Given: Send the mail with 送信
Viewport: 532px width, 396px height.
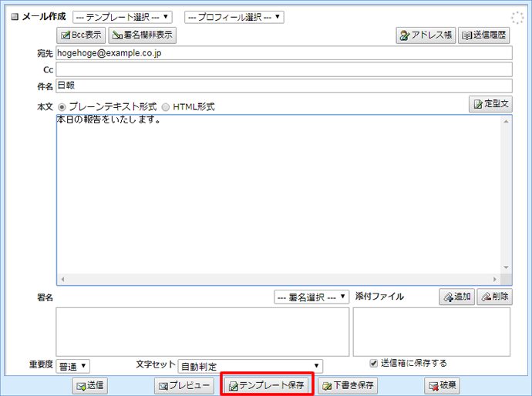Looking at the screenshot, I should point(90,385).
